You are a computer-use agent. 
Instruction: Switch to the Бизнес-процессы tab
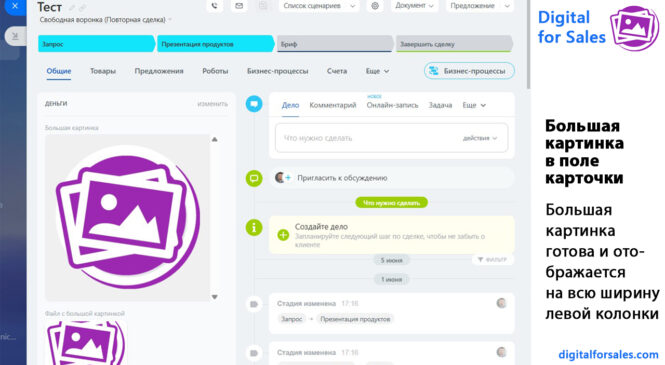click(x=277, y=71)
